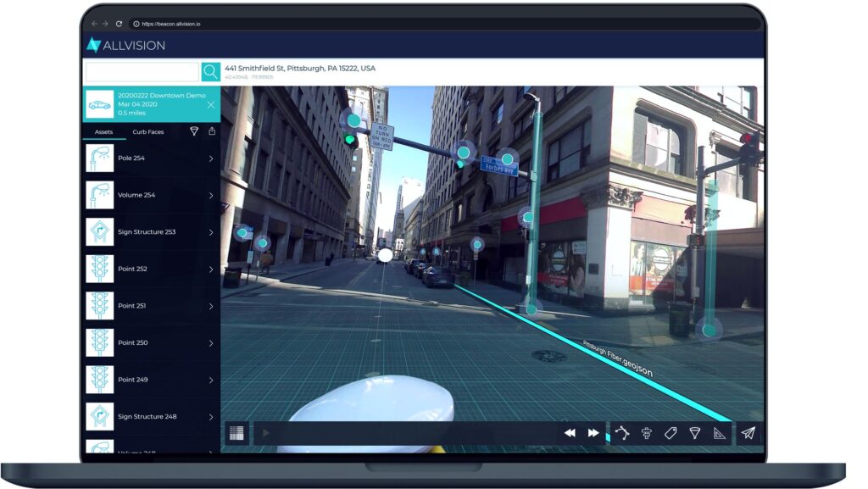Click the Point 250 traffic light icon

pyautogui.click(x=100, y=342)
